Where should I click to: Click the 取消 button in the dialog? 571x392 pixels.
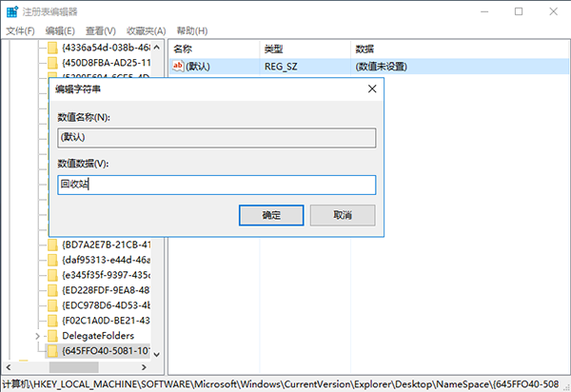click(343, 215)
